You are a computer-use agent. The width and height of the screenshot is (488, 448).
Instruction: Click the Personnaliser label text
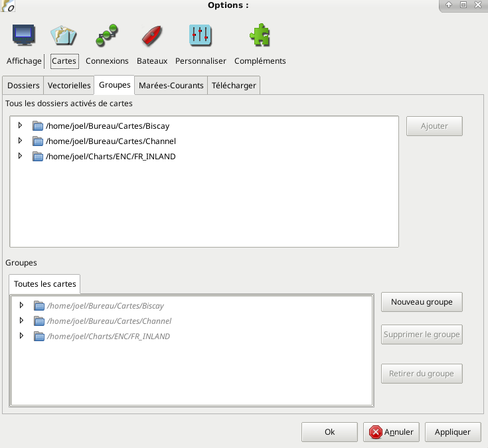[201, 61]
